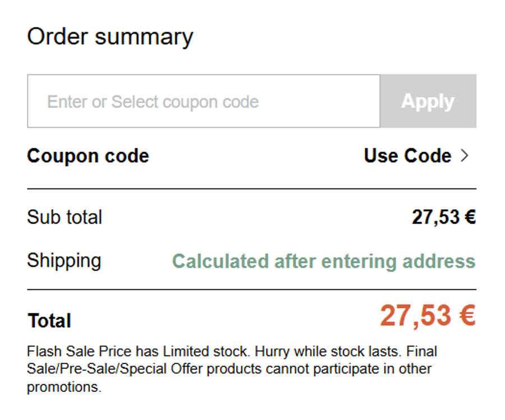Click the divider line above the Total row

point(251,290)
